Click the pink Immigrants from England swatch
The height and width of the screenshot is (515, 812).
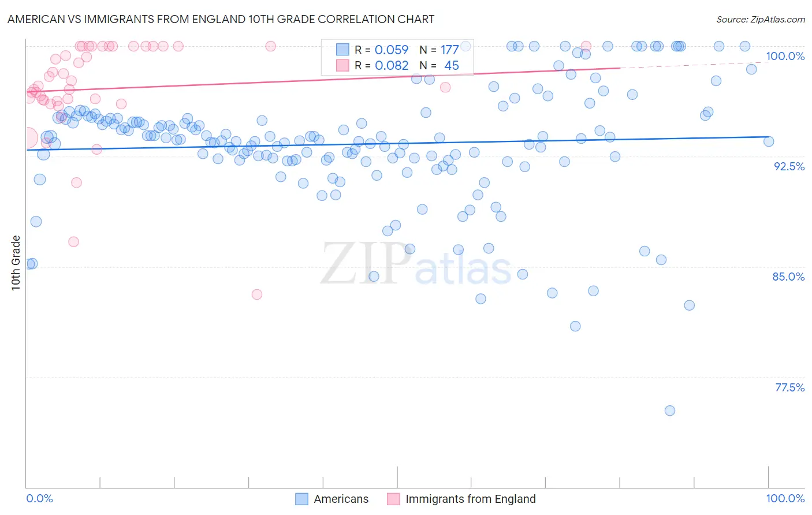point(393,499)
